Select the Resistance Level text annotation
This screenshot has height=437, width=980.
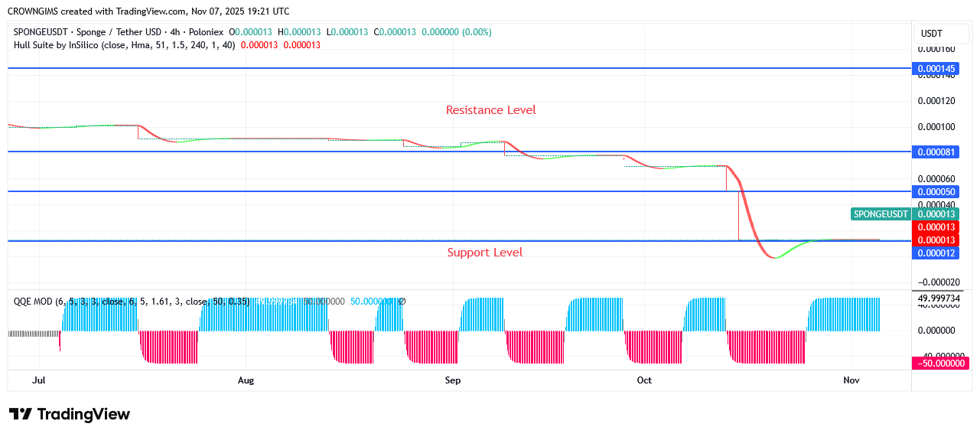pos(490,110)
